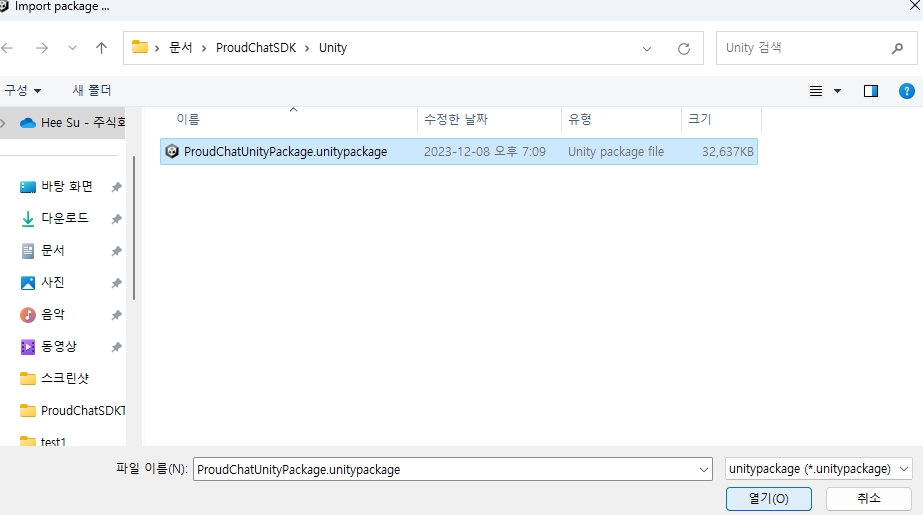The height and width of the screenshot is (515, 923).
Task: Click the Forward navigation arrow
Action: 41,48
